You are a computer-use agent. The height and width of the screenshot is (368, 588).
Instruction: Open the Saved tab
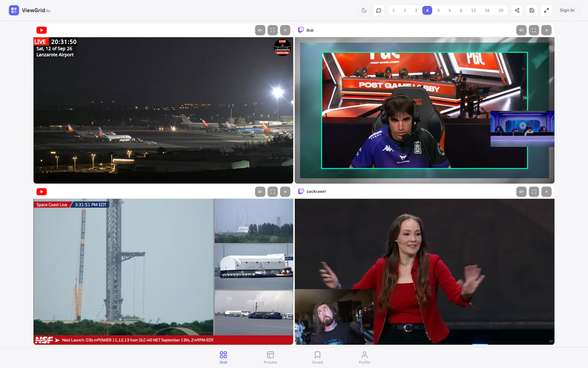click(x=318, y=357)
